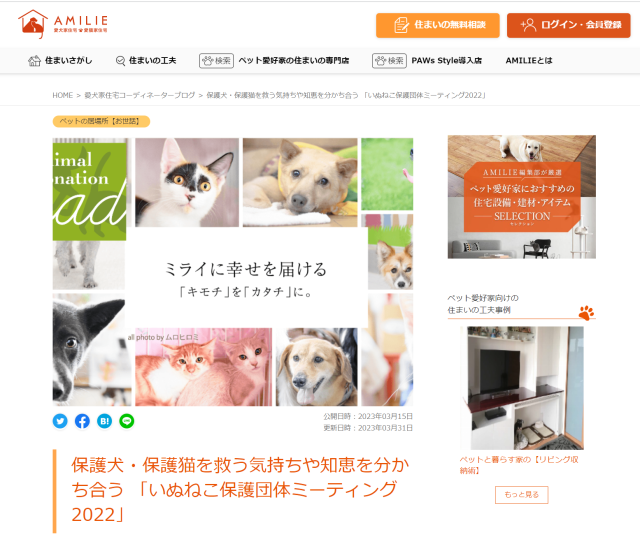The width and height of the screenshot is (640, 537).
Task: Share article via Facebook icon
Action: [82, 421]
